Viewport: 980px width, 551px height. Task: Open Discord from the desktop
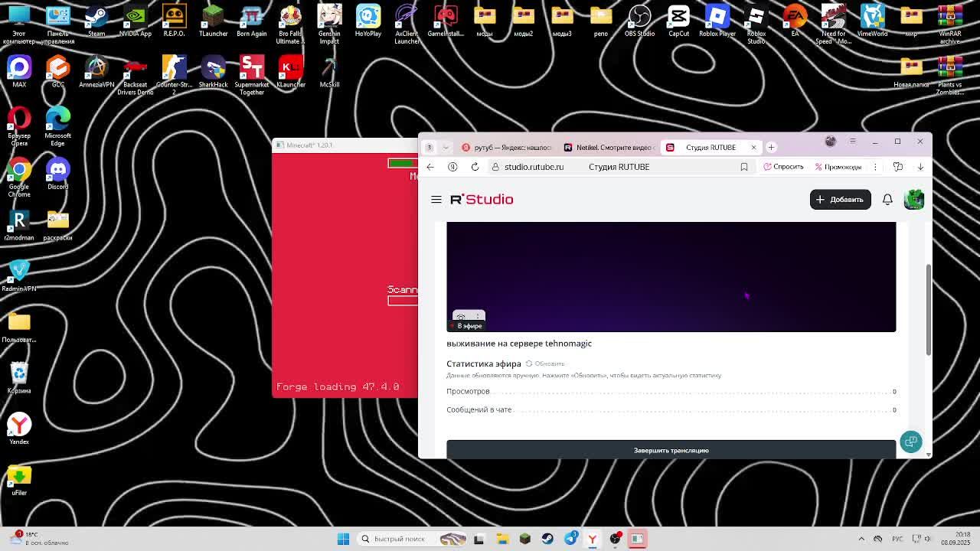(57, 174)
